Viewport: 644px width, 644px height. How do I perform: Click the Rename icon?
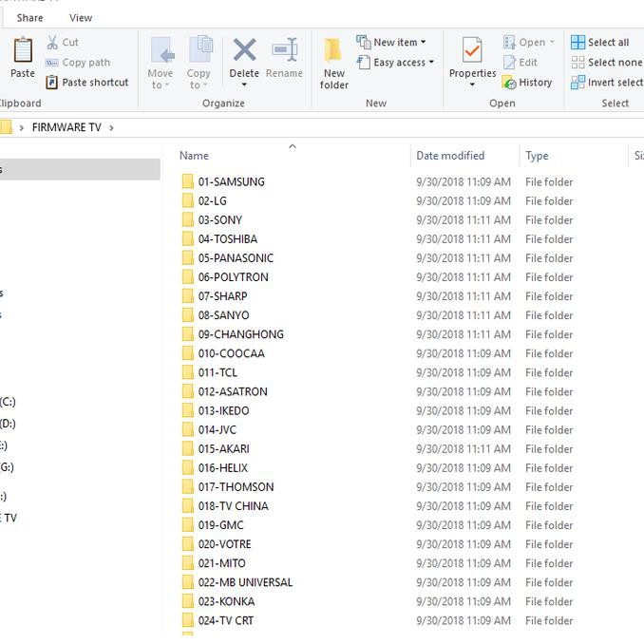point(285,49)
